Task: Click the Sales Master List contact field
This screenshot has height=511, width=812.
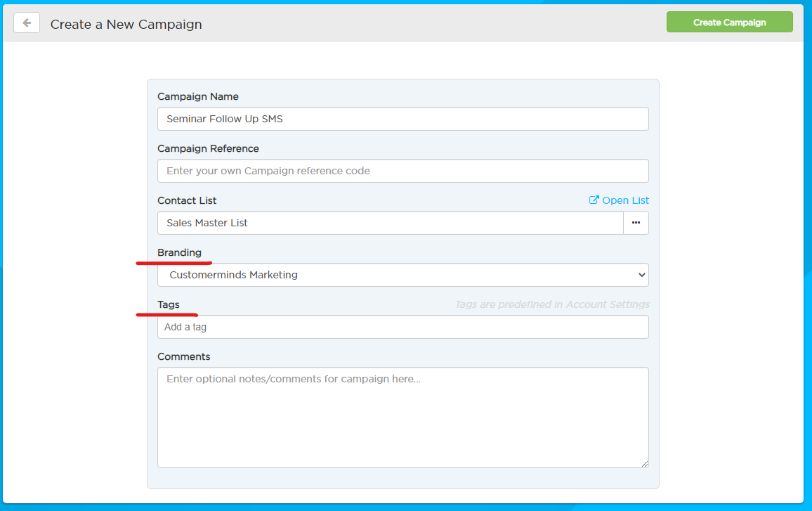Action: coord(390,223)
